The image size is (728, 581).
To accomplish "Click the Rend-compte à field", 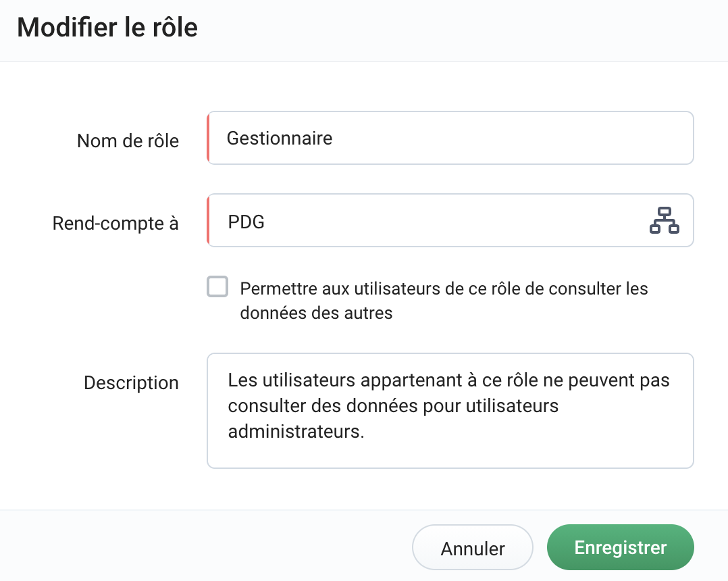I will coord(425,221).
